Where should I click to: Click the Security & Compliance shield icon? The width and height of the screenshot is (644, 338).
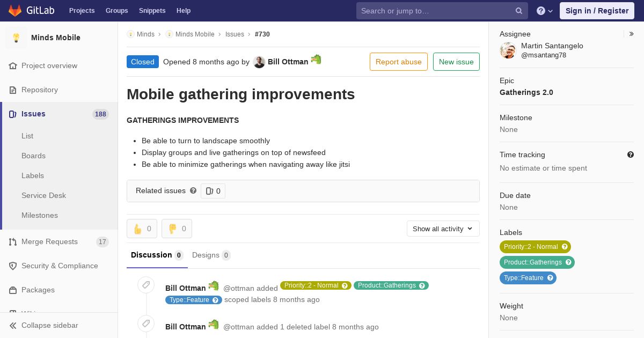click(13, 266)
